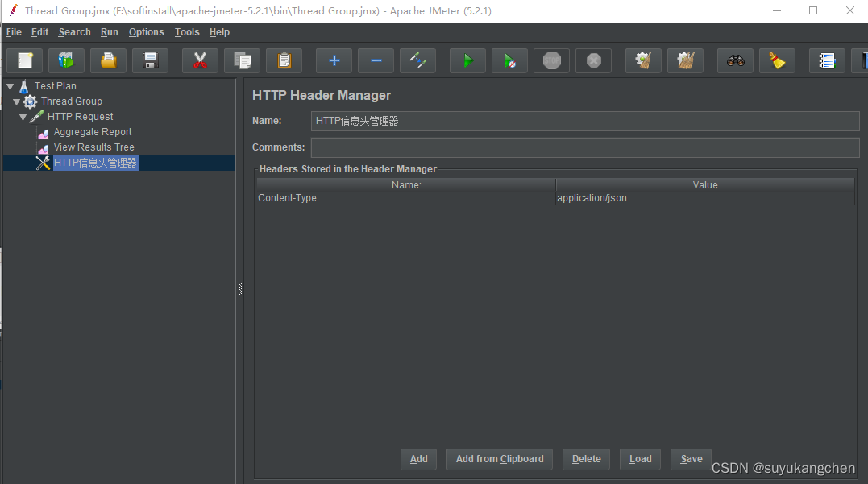Screen dimensions: 868x484
Task: Start the test with green play icon
Action: coord(467,61)
